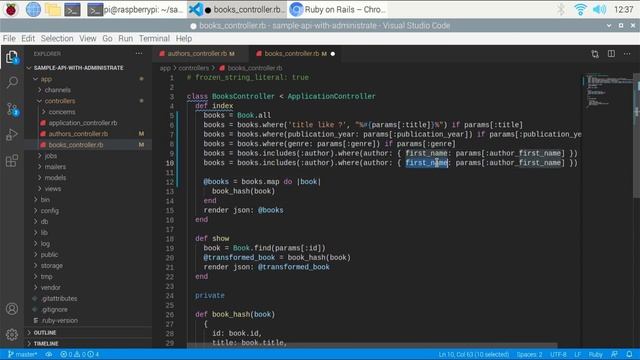
Task: Expand the db folder
Action: (x=44, y=222)
